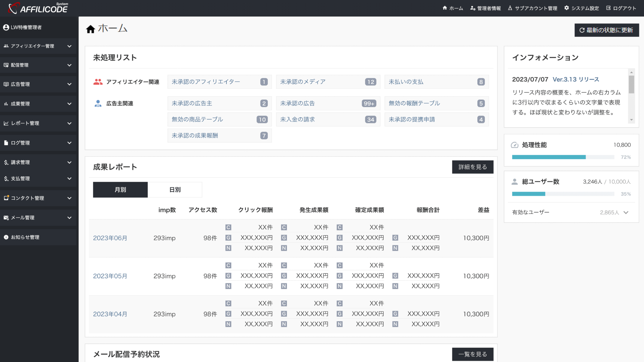This screenshot has width=644, height=362.
Task: Click the インフォメーション scrollbar down arrow
Action: (632, 120)
